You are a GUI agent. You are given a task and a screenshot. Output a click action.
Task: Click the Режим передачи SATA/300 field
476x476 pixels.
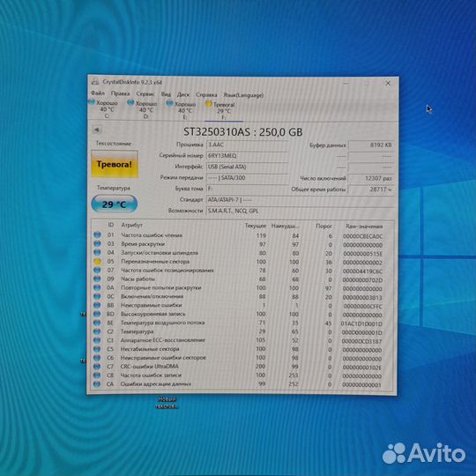(247, 178)
